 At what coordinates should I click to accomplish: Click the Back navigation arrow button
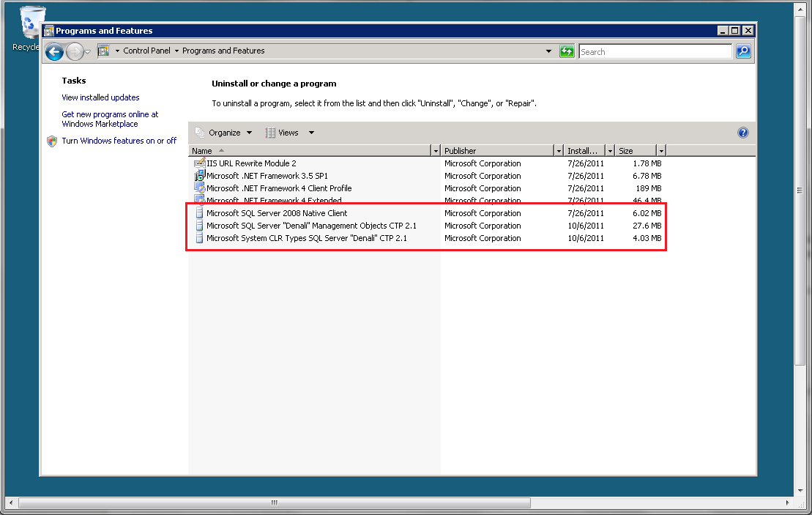click(54, 51)
